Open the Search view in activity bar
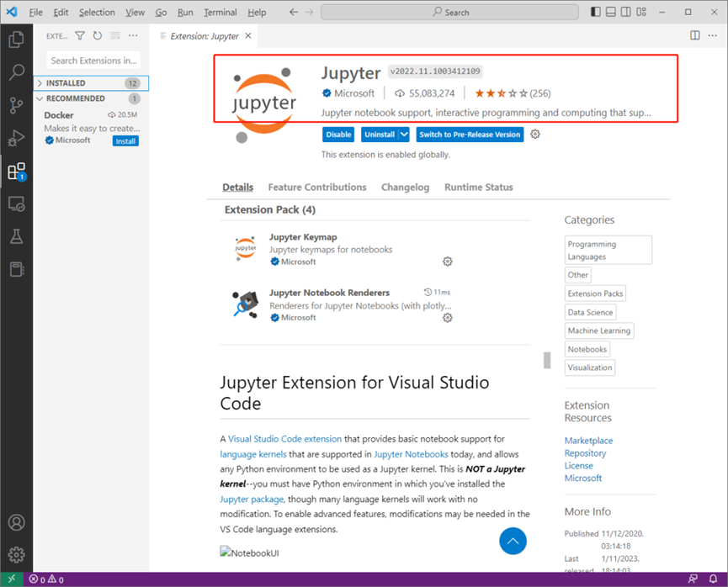 [x=16, y=72]
